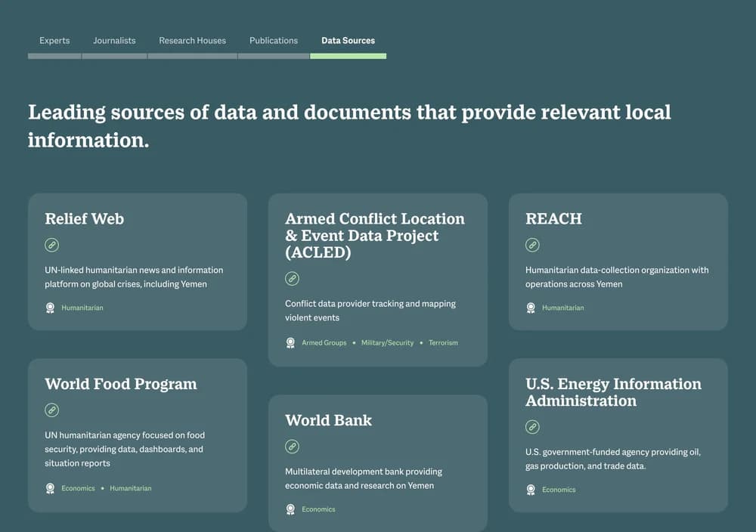Click the Humanitarian tag on Relief Web

82,308
